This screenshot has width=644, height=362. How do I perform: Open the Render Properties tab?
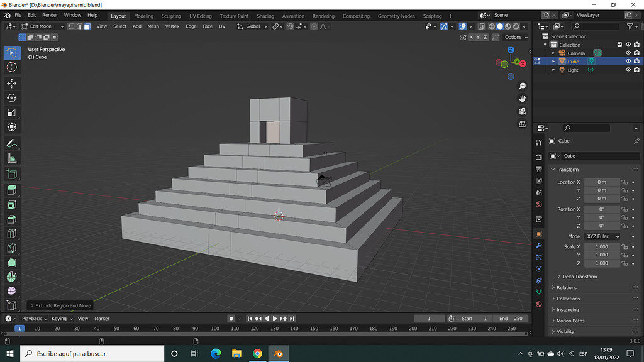pos(539,156)
